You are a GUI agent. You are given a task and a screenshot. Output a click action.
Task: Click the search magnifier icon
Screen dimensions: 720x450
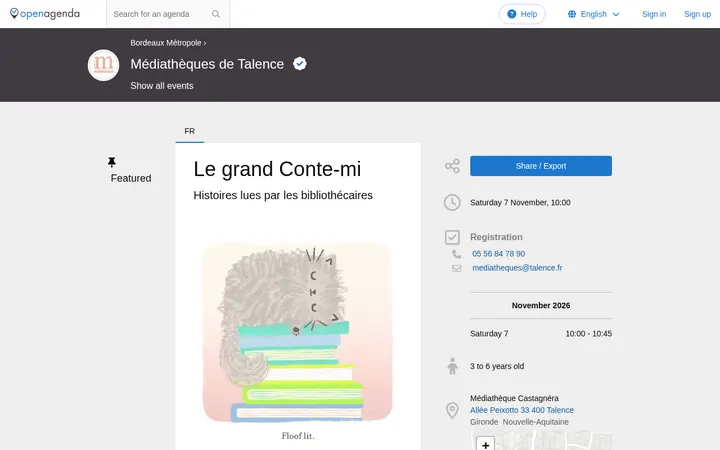(216, 14)
